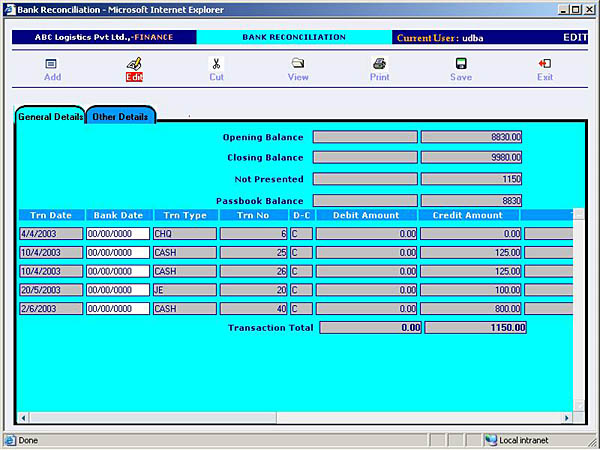Click the Current User udba label
This screenshot has width=600, height=450.
[440, 38]
